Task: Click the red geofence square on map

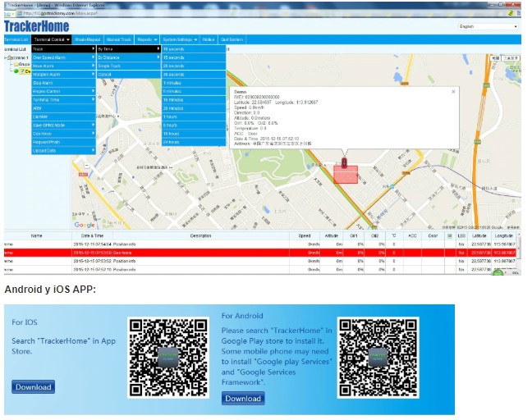Action: click(346, 175)
